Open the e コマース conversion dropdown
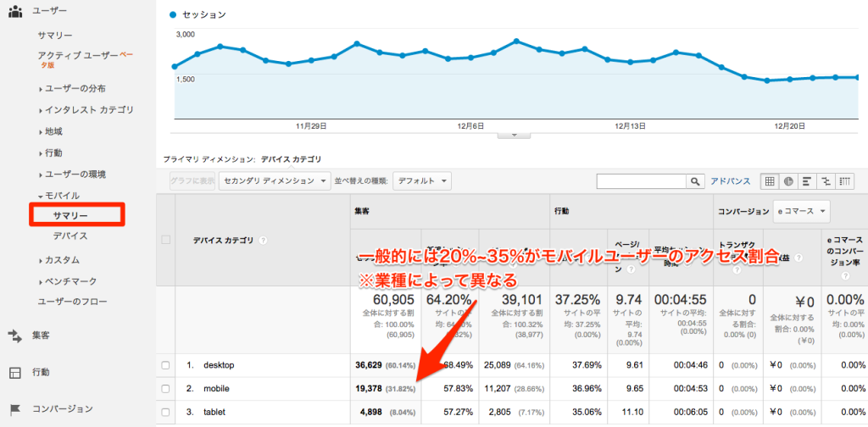 coord(798,210)
